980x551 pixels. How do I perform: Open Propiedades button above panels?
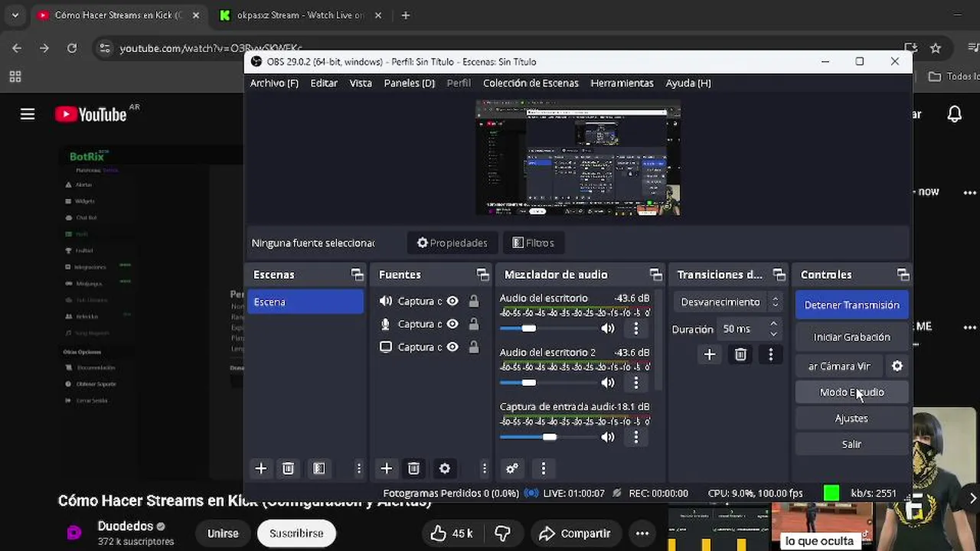pyautogui.click(x=452, y=243)
